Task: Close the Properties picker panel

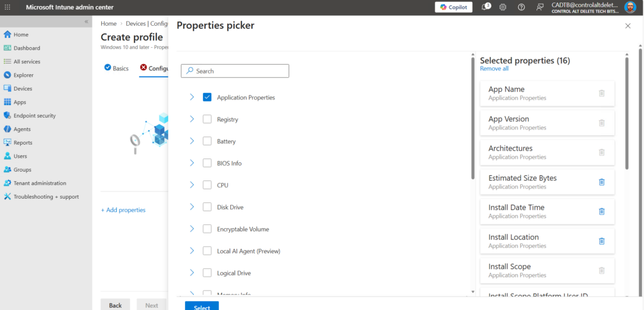Action: pyautogui.click(x=628, y=26)
